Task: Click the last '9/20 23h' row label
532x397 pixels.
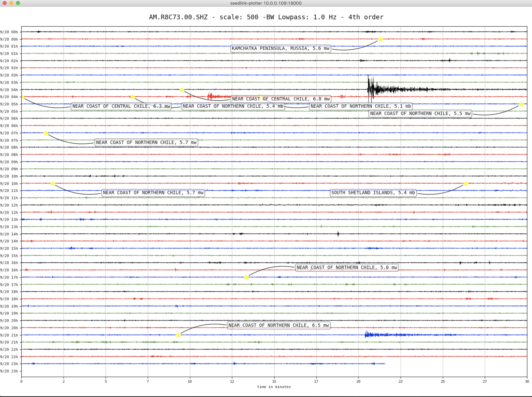Action: click(x=9, y=371)
